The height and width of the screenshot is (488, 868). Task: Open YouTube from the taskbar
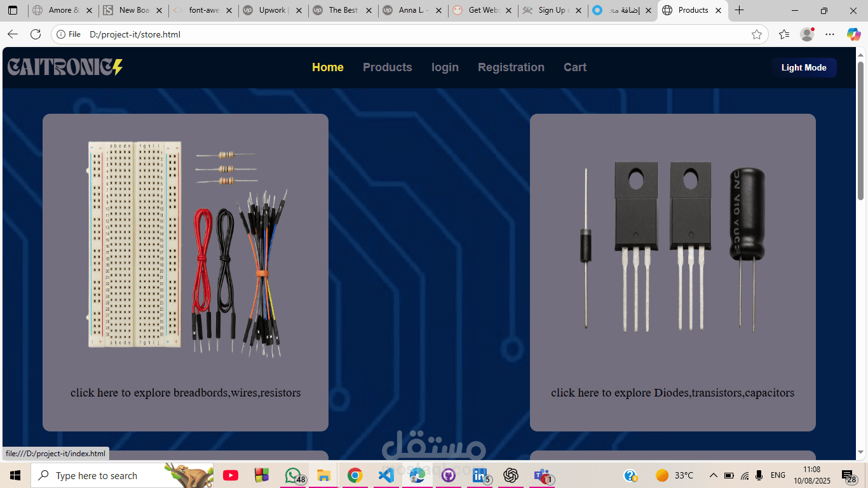point(231,475)
